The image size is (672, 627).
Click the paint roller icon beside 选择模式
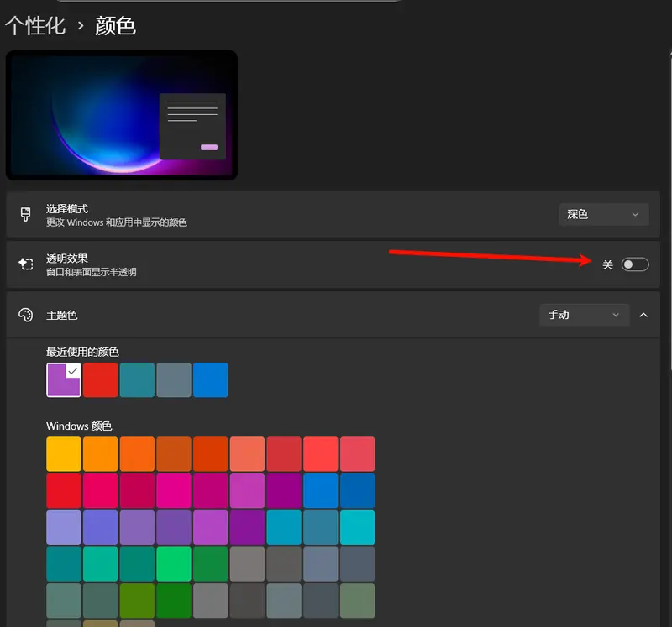[27, 214]
